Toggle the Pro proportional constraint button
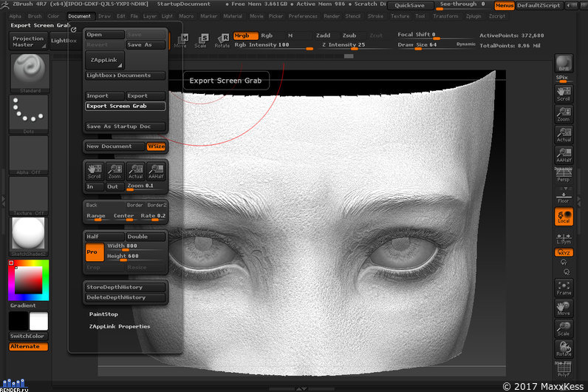 coord(95,251)
